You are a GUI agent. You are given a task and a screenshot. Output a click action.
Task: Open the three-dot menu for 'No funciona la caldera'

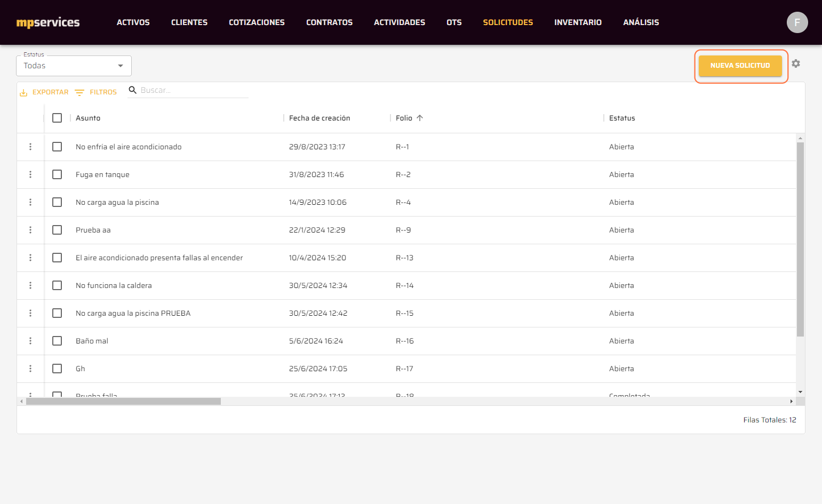[x=30, y=285]
